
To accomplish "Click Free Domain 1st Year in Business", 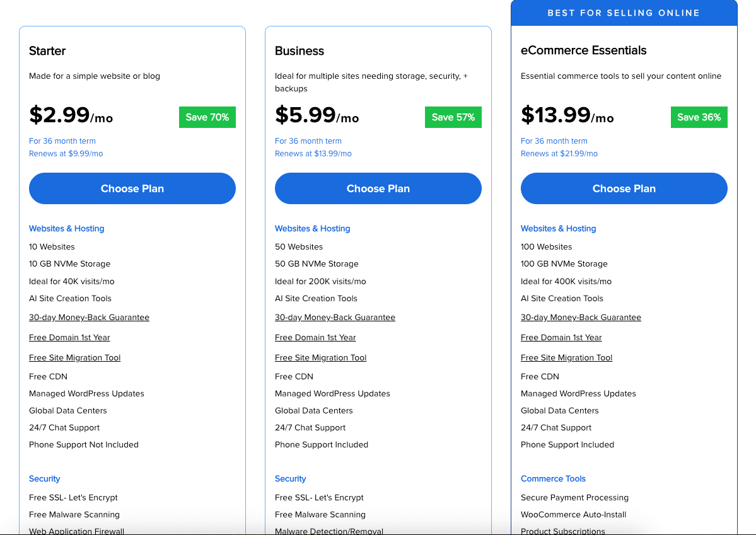I will click(x=315, y=338).
